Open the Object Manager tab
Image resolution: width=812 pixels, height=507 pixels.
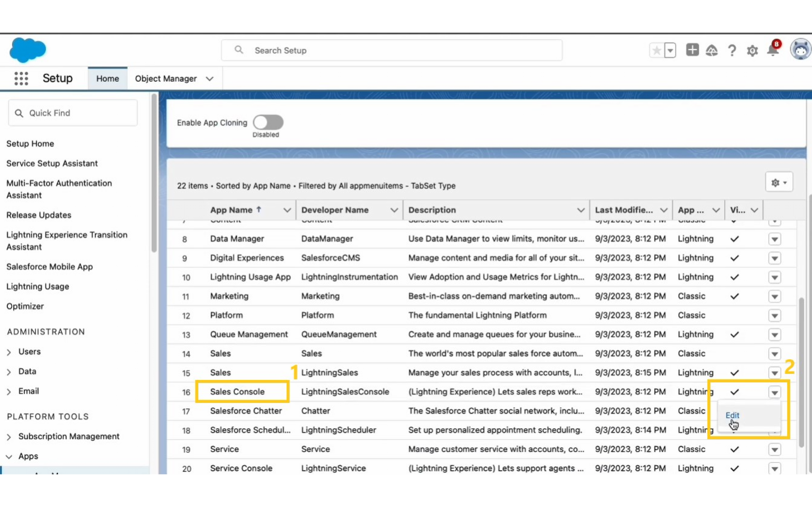(166, 79)
